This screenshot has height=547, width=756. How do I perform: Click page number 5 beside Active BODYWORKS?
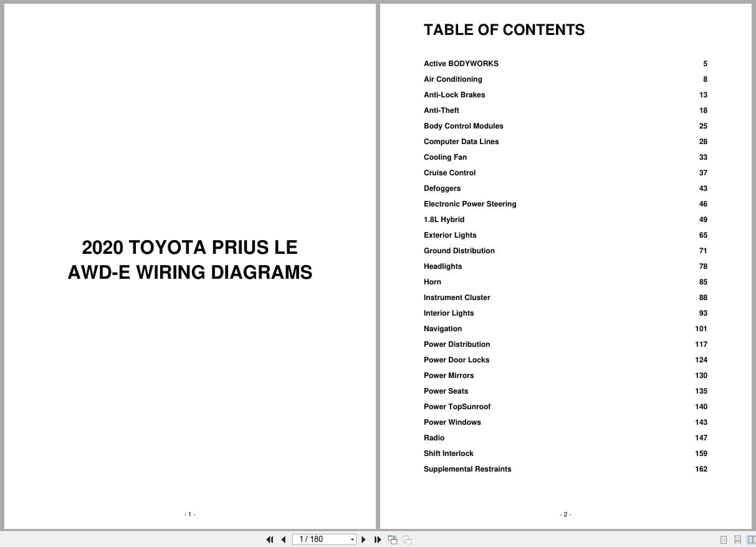(706, 64)
